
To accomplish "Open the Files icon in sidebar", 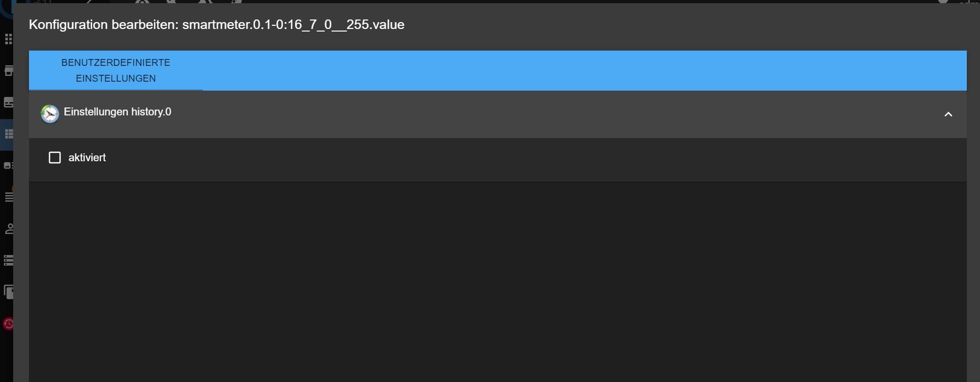I will tap(8, 291).
